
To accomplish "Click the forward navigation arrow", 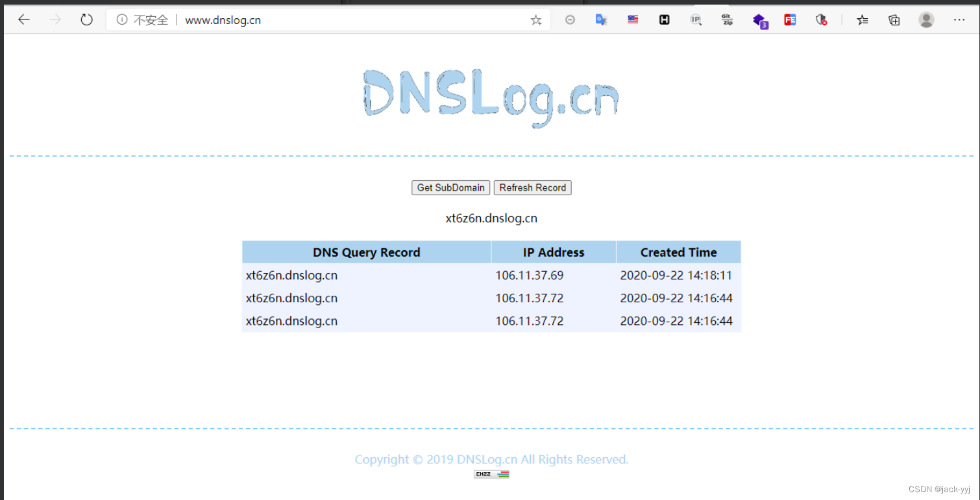I will pyautogui.click(x=55, y=19).
